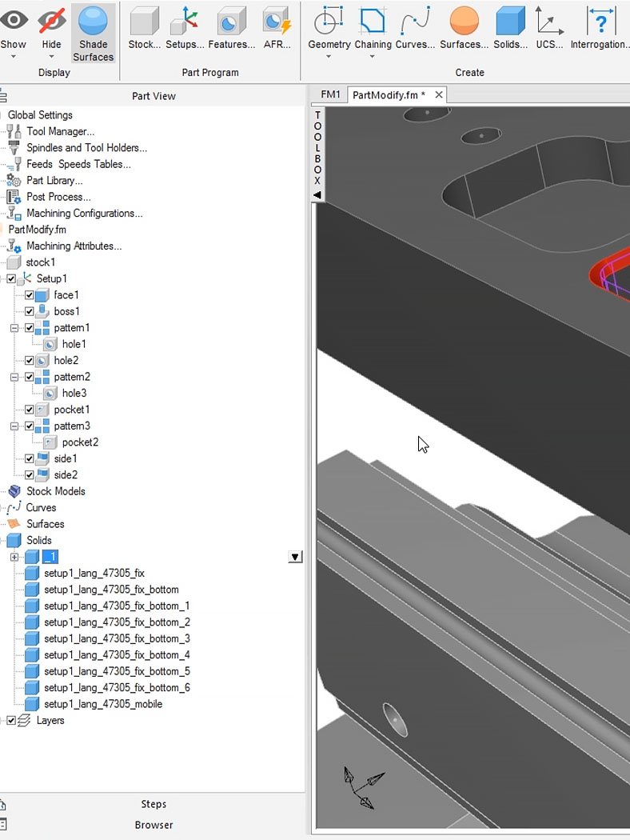Open the Browser panel
630x840 pixels.
pos(154,825)
